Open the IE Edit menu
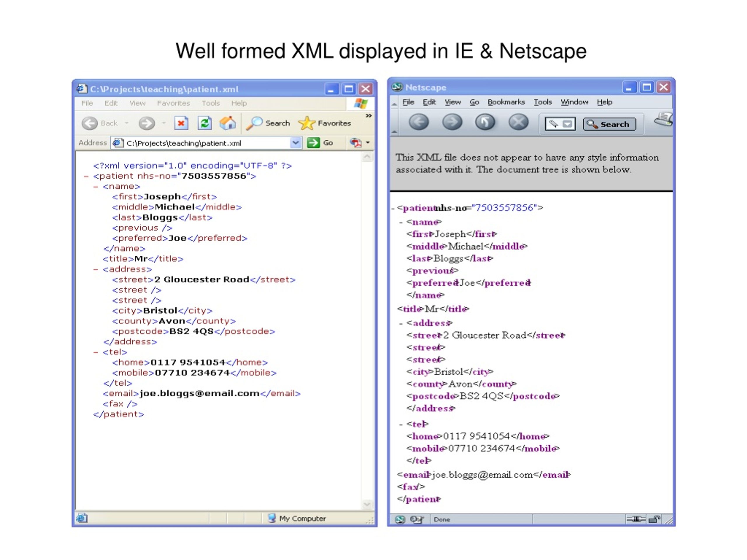The width and height of the screenshot is (747, 560). click(111, 103)
